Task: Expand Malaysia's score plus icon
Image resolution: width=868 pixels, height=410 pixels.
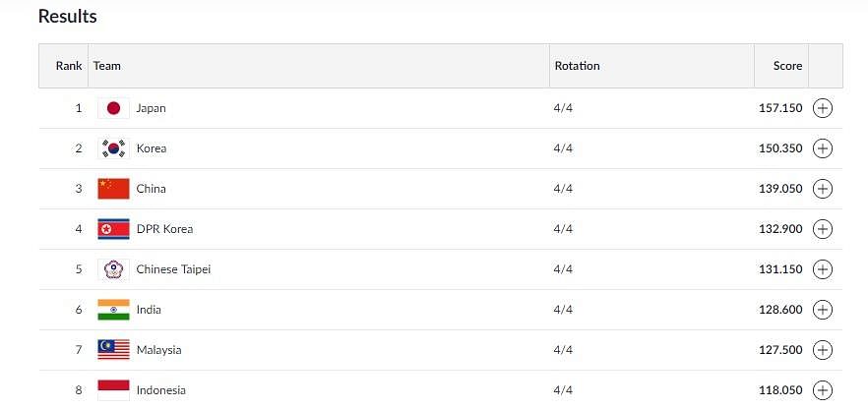Action: [x=822, y=350]
